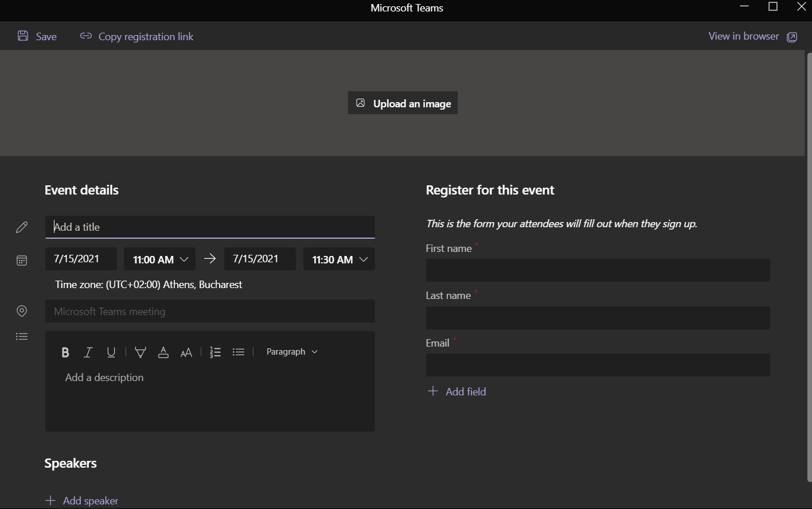Screen dimensions: 812x509
Task: Click Add speaker link
Action: (x=82, y=501)
